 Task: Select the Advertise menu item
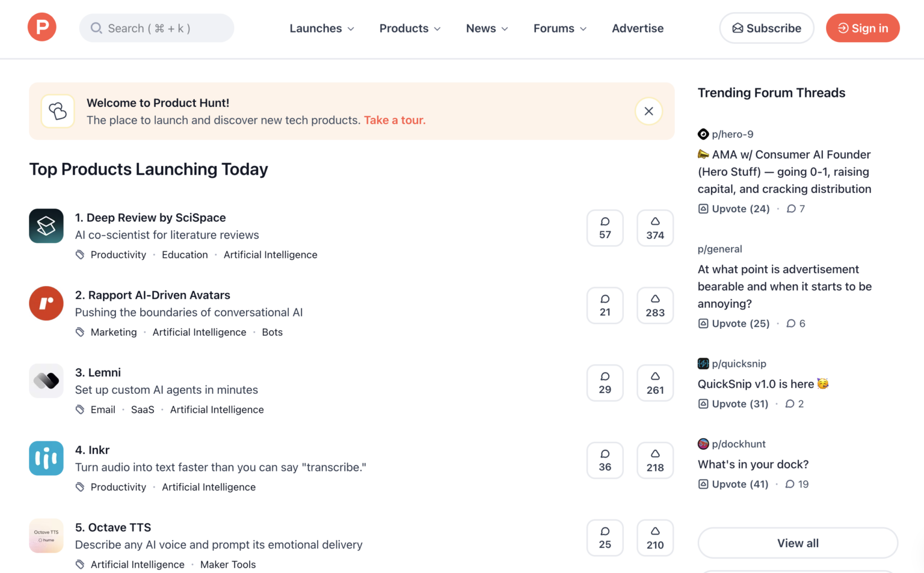point(638,28)
